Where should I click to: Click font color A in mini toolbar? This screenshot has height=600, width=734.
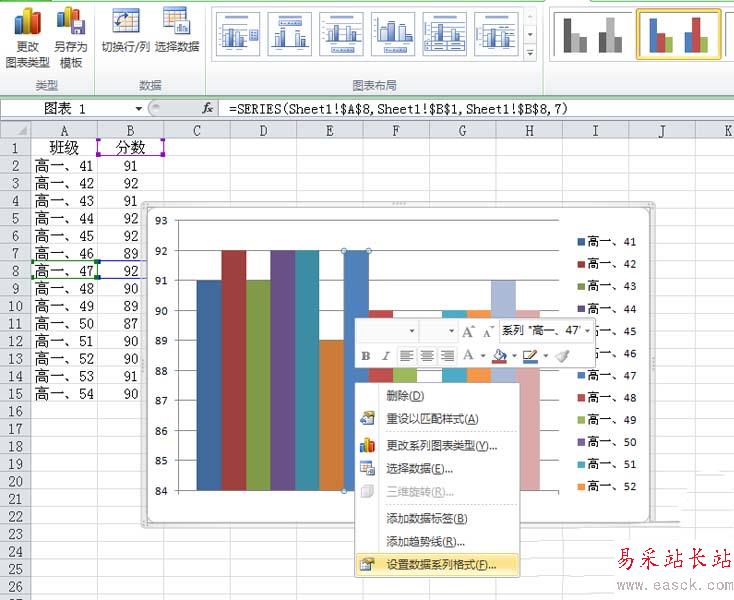468,356
